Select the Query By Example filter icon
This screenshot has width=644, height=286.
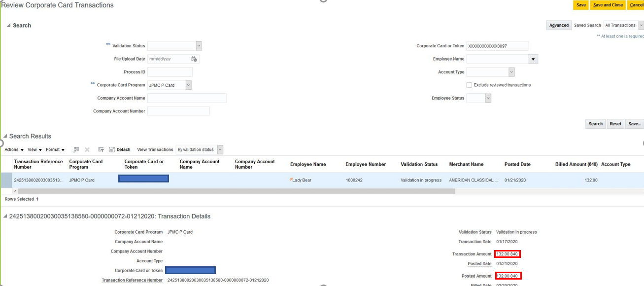tap(101, 149)
